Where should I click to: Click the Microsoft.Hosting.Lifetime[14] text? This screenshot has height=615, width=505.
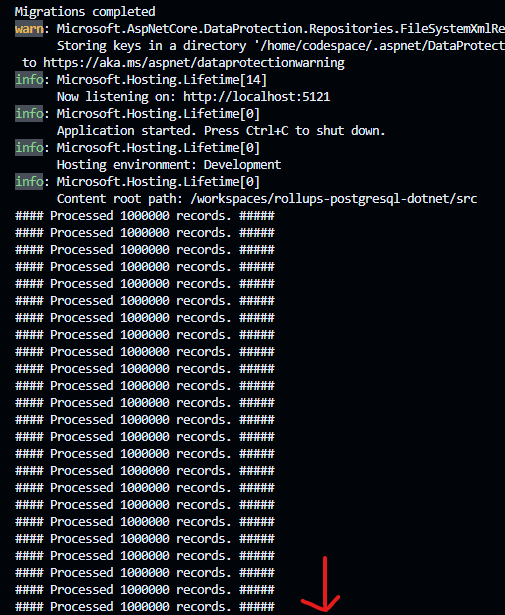162,80
